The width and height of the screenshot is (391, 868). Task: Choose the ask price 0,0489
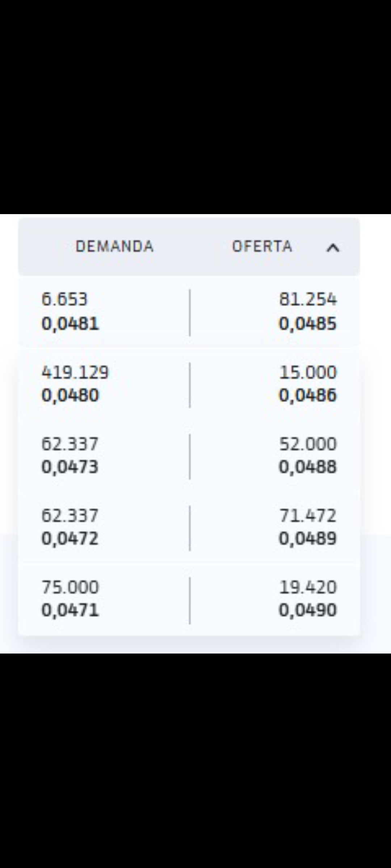click(308, 539)
